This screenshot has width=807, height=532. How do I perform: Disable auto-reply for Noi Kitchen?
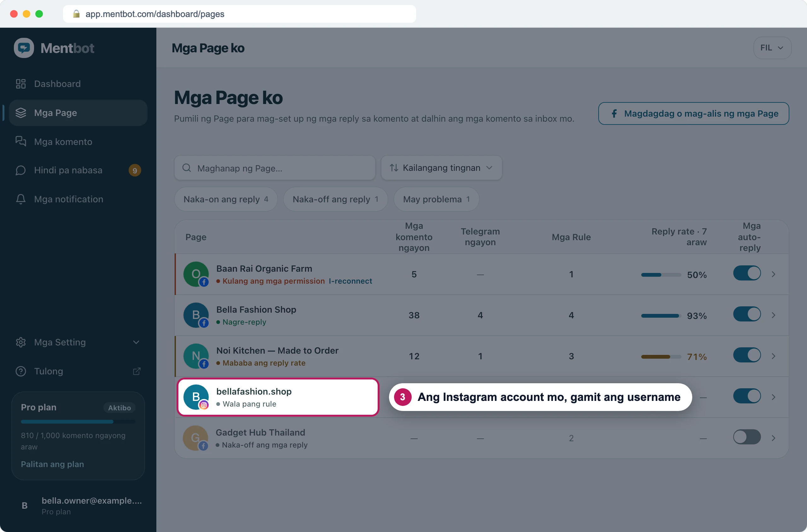tap(746, 355)
